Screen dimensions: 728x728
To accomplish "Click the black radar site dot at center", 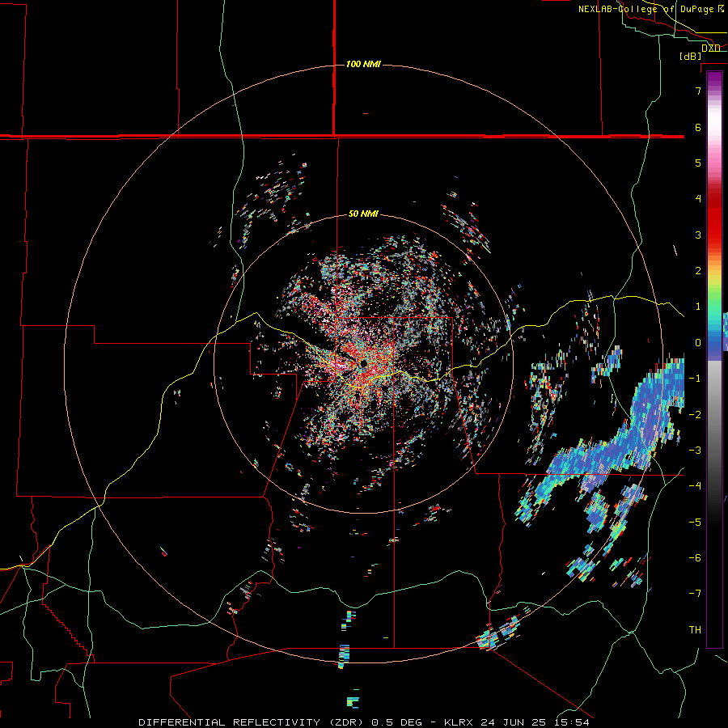I will pyautogui.click(x=364, y=362).
